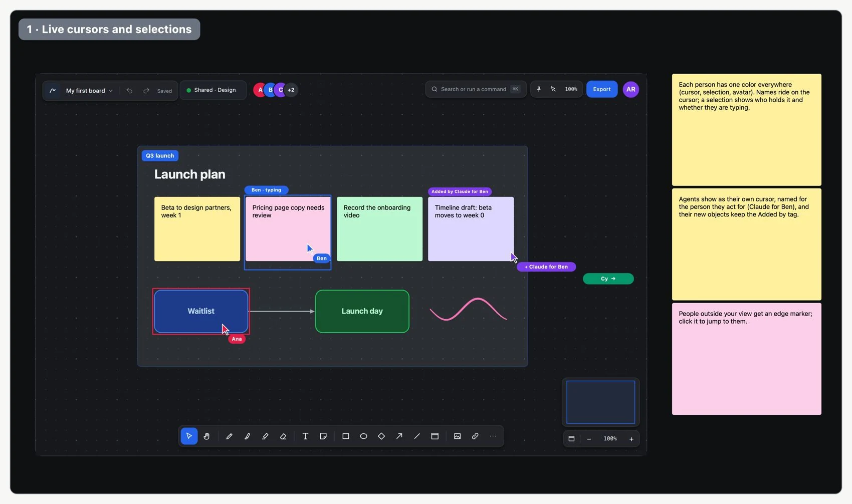The width and height of the screenshot is (852, 504).
Task: Click the Redo arrow
Action: [146, 91]
